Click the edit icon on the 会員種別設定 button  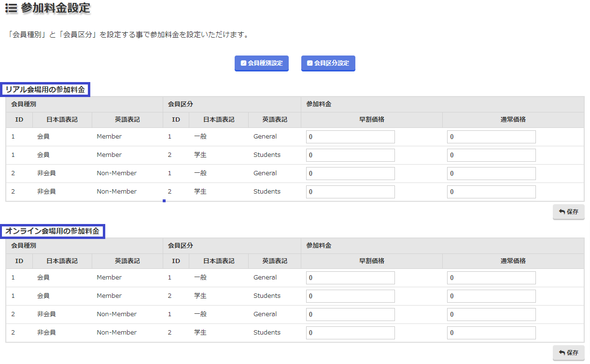coord(244,63)
